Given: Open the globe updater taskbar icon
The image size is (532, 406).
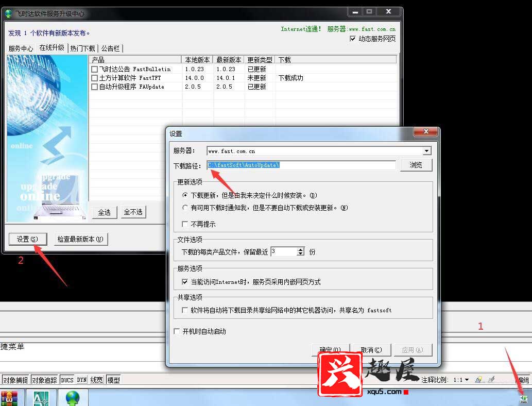Looking at the screenshot, I should (73, 399).
